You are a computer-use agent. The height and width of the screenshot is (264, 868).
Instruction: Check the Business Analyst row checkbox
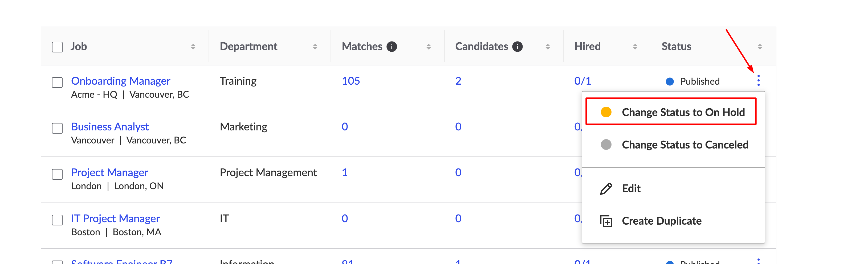[x=57, y=128]
